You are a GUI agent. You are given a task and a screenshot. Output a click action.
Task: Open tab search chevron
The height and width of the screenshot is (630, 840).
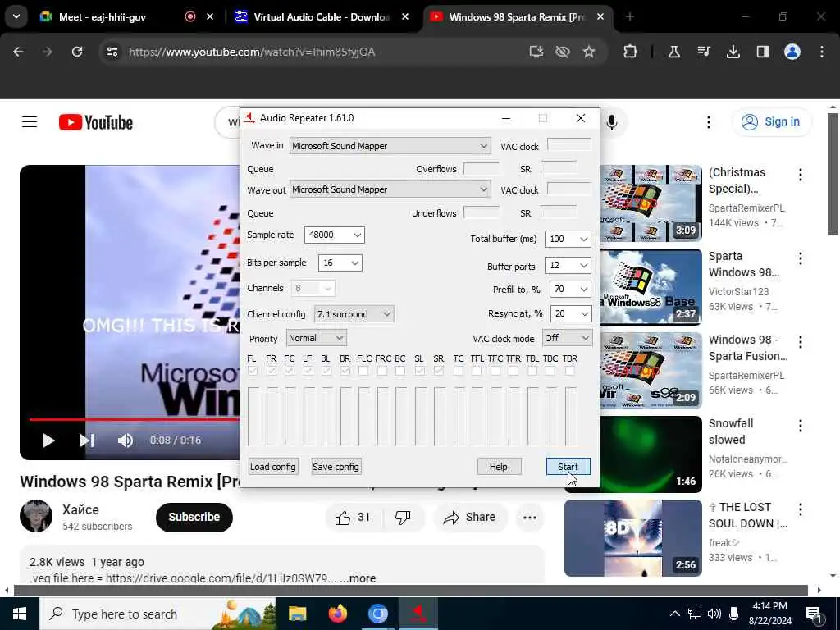click(x=16, y=16)
